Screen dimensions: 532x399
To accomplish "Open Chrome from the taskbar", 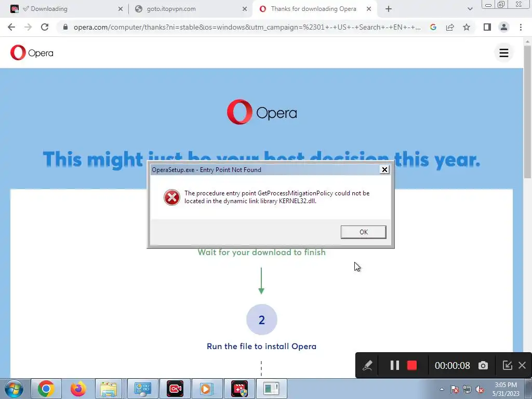I will (x=46, y=389).
